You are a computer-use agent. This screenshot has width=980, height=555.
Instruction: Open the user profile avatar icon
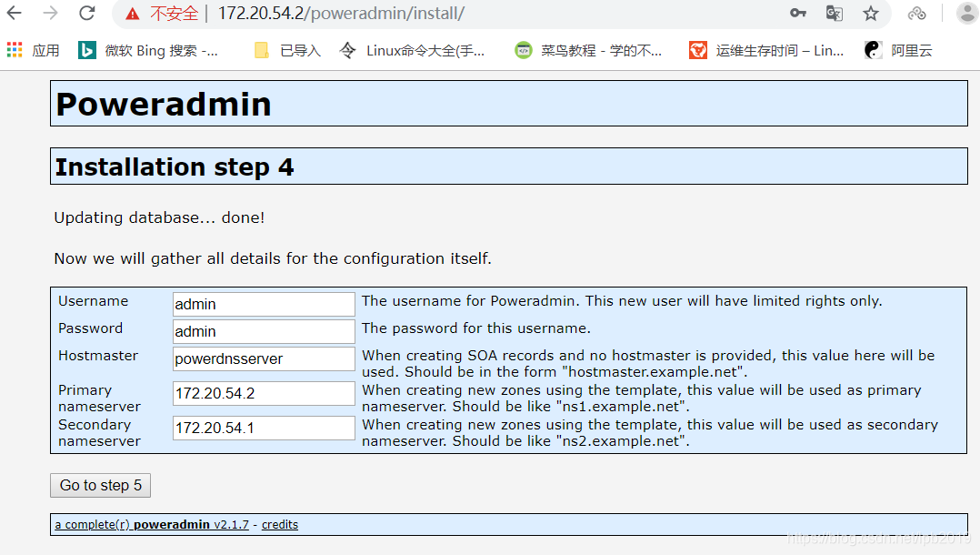[x=967, y=13]
